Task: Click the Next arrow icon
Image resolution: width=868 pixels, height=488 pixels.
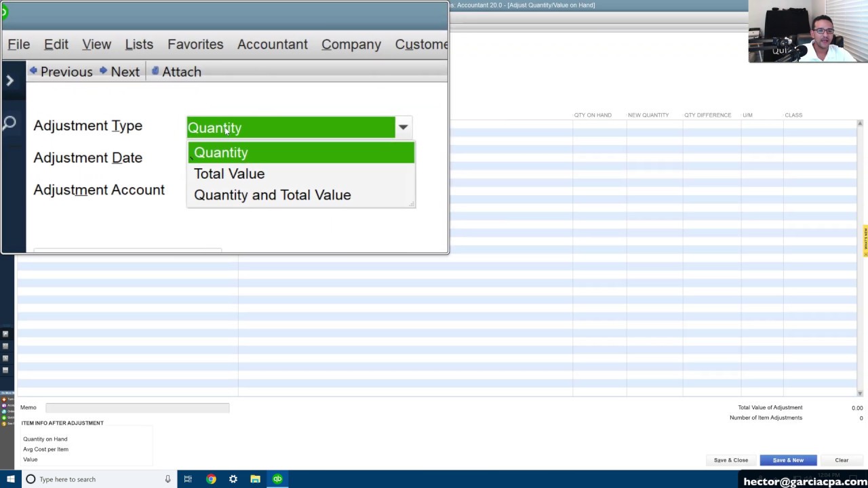Action: [x=103, y=71]
